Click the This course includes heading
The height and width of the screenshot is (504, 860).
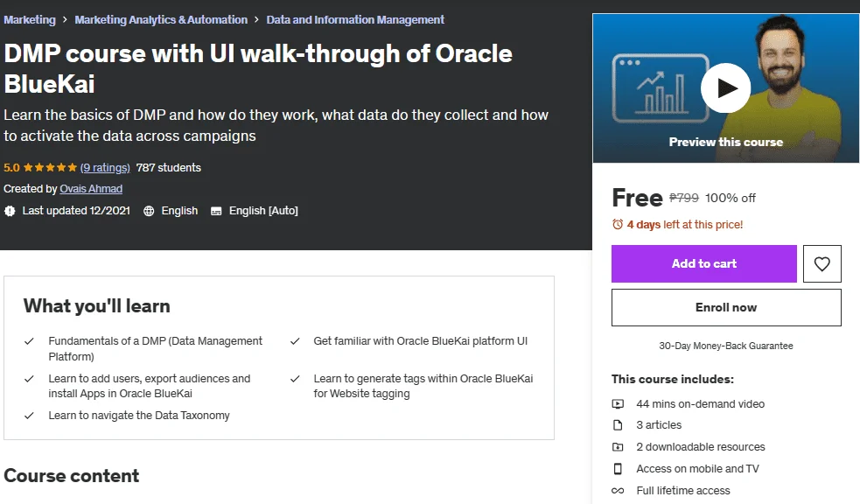(673, 380)
